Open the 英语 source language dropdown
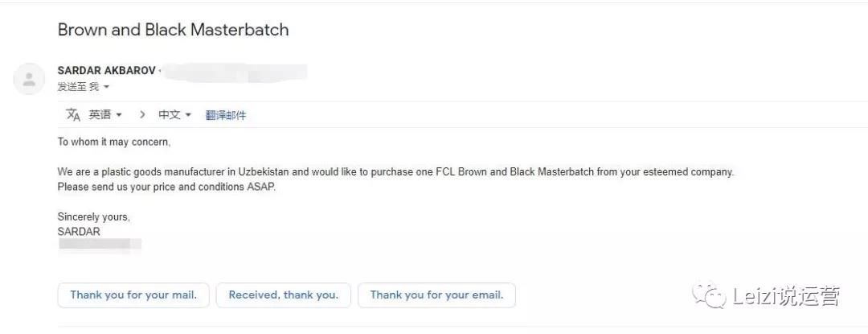 pyautogui.click(x=105, y=114)
